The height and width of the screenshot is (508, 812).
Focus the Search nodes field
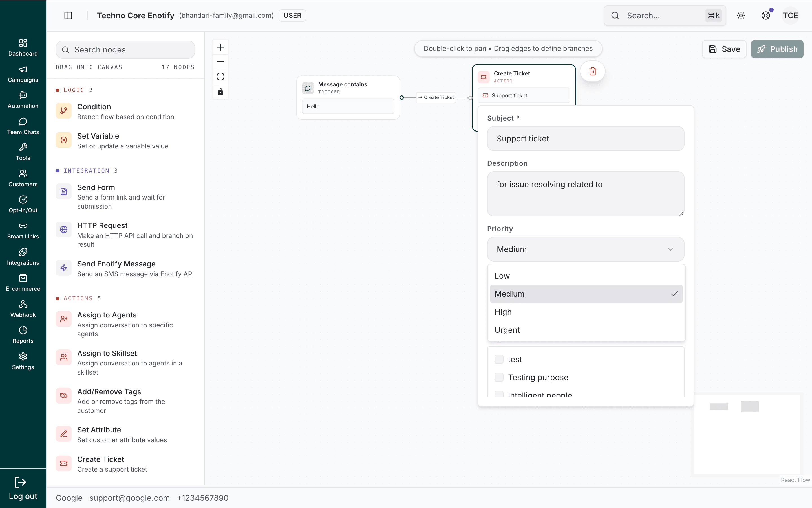tap(125, 50)
